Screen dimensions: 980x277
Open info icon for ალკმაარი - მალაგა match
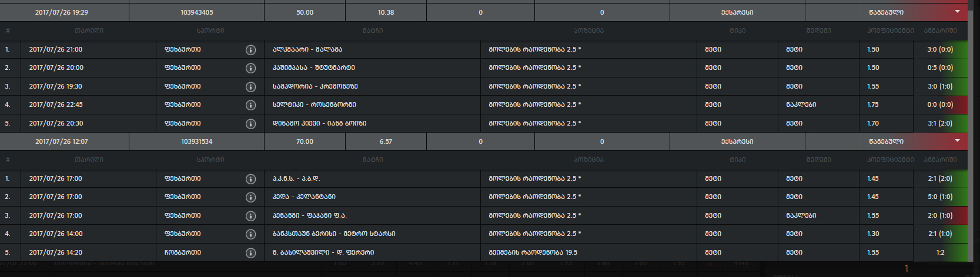[250, 50]
